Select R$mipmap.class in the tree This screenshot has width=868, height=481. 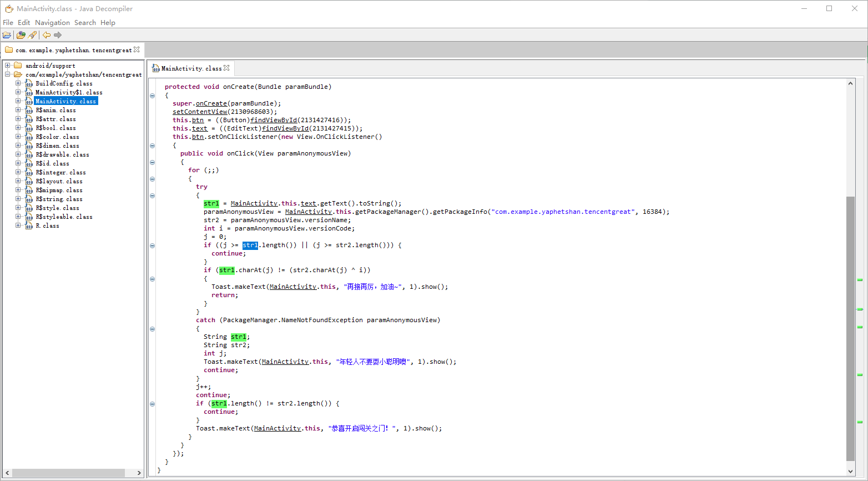click(59, 190)
